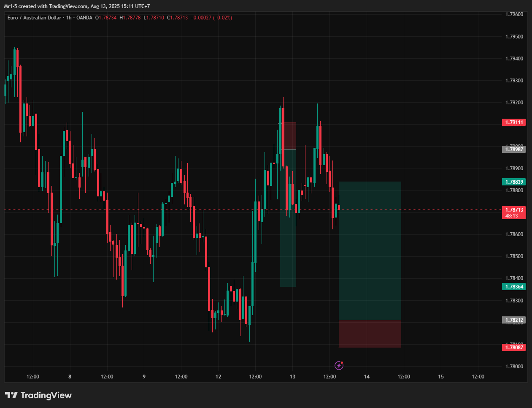Click the close value C1.78713

click(x=177, y=18)
